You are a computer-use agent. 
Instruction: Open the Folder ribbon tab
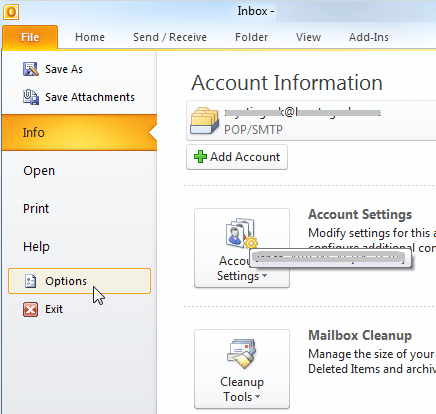click(252, 37)
